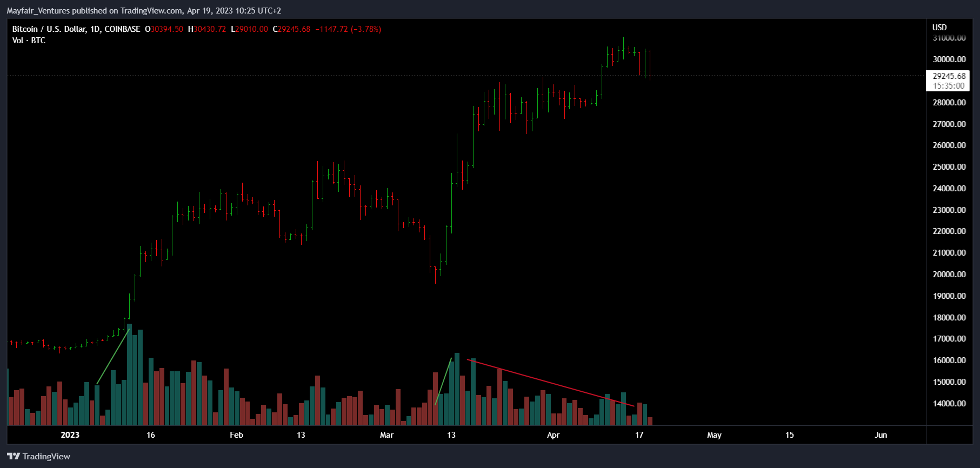Click the red descending trendline on the volume bars
980x468 pixels.
550,383
